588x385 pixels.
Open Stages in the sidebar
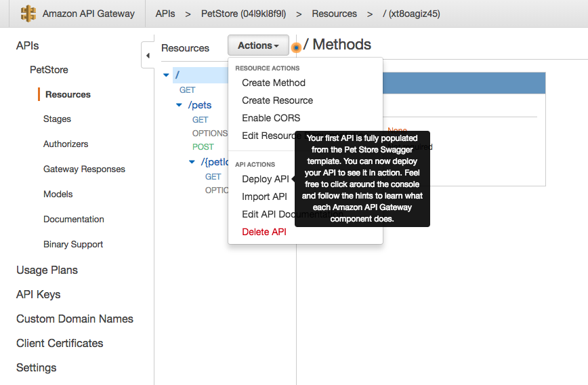click(x=57, y=119)
